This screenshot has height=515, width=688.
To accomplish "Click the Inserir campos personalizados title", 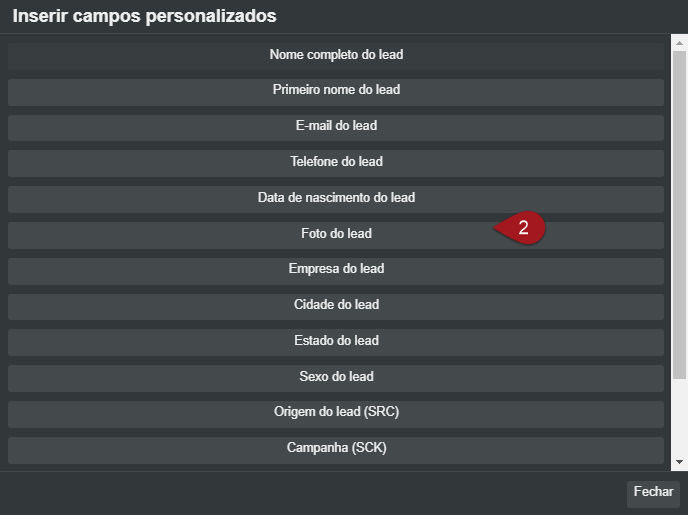I will point(144,16).
